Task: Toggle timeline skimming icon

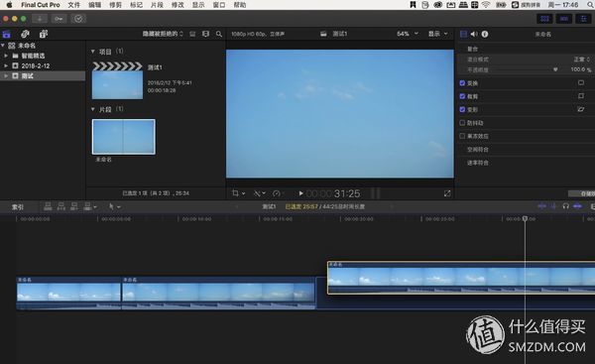Action: (x=541, y=206)
